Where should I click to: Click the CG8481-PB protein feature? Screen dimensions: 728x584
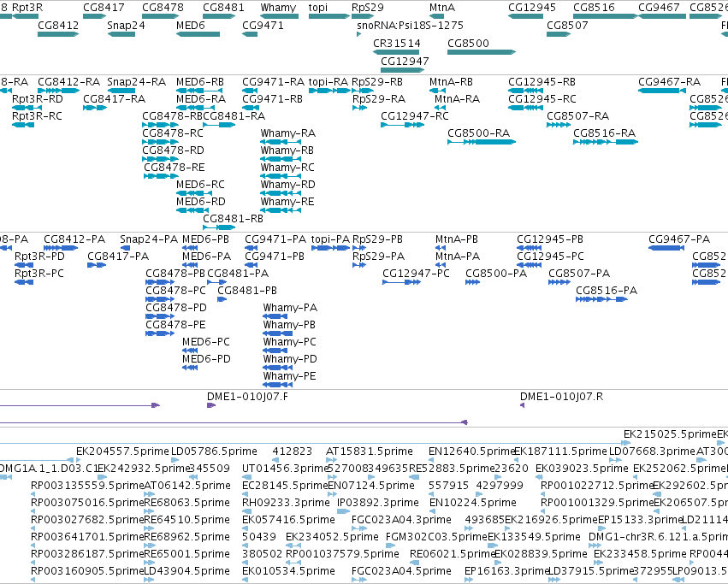coord(222,299)
